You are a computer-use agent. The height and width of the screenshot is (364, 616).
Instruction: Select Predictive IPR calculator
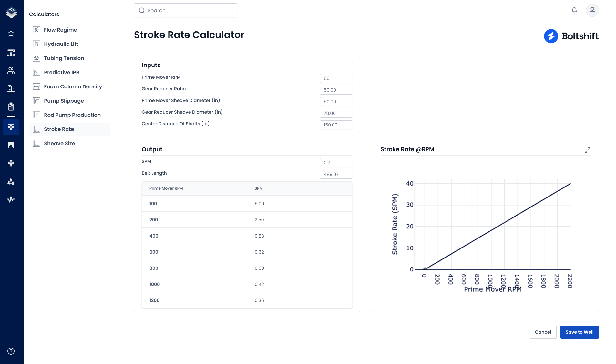[61, 72]
